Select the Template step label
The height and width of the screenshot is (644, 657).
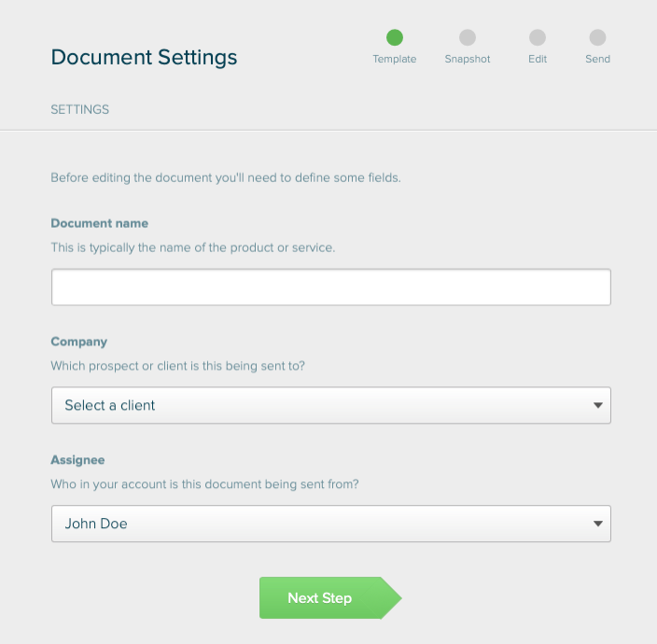pyautogui.click(x=395, y=59)
